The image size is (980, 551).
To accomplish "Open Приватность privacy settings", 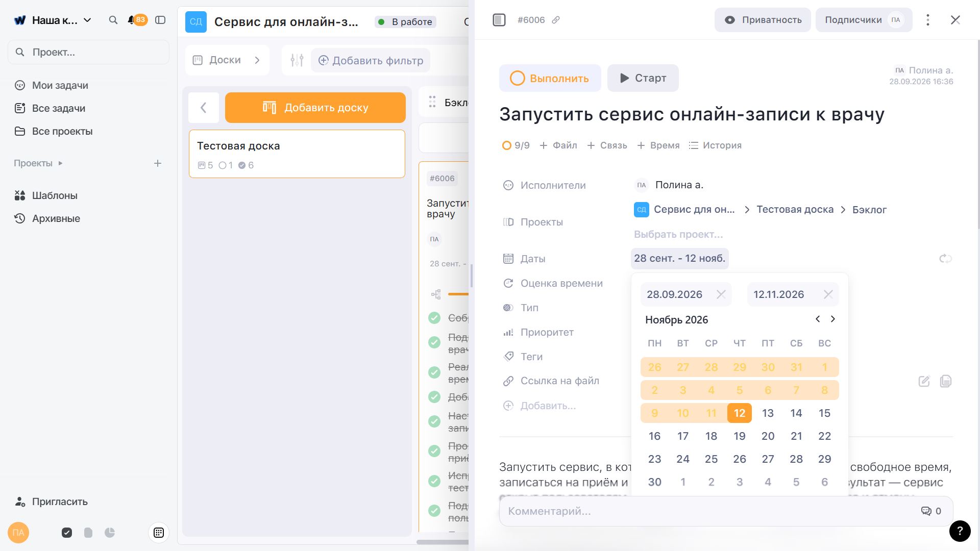I will [763, 20].
